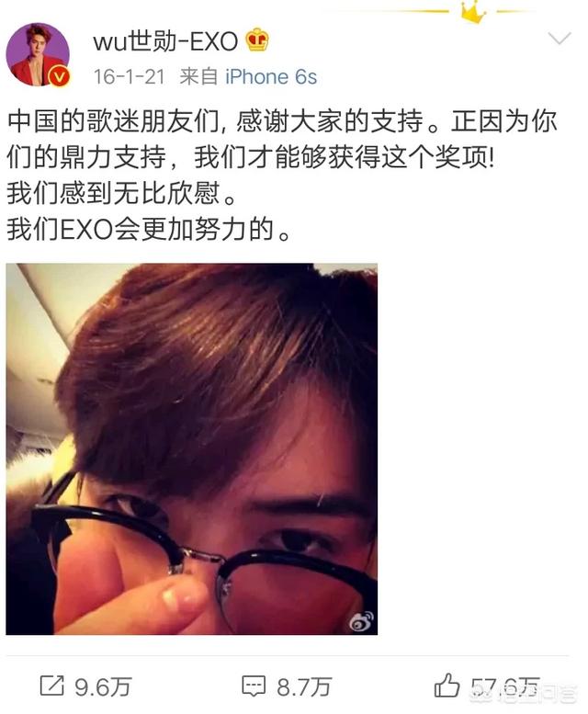Tap the 57.6万 likes count
Image resolution: width=588 pixels, height=714 pixels.
504,686
